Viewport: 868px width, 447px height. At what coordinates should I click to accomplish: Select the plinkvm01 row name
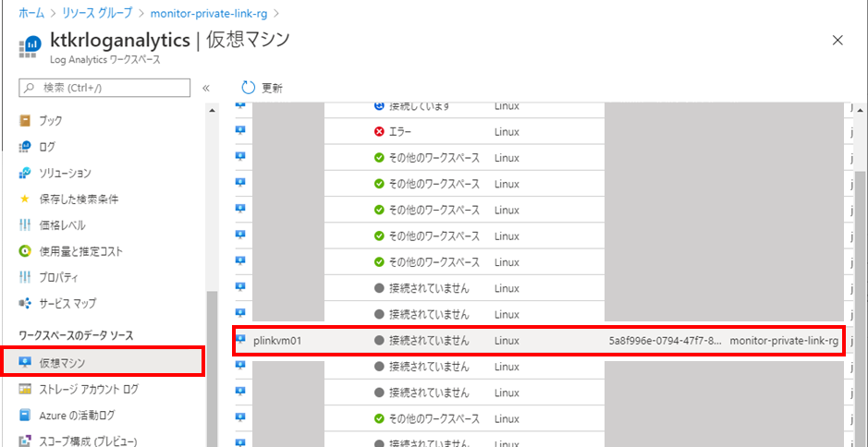pos(276,341)
